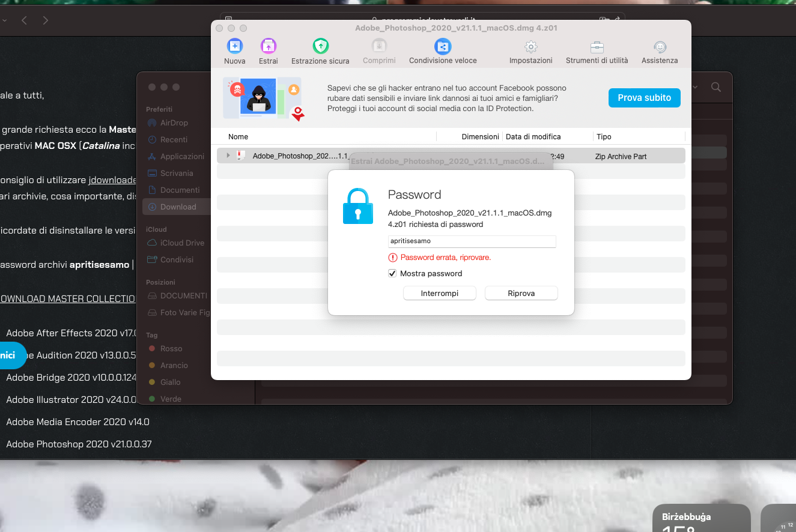Open Strumenti di utilità toolbox icon
Image resolution: width=796 pixels, height=532 pixels.
[x=597, y=47]
